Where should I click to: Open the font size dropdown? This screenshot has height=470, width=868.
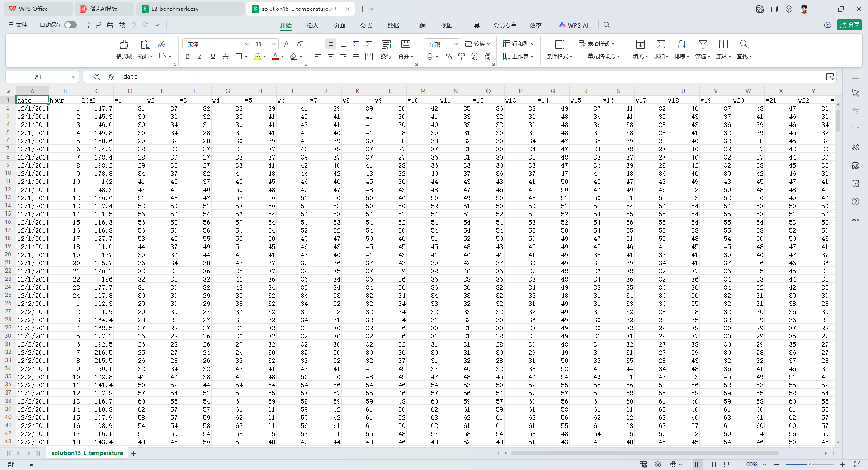coord(274,44)
